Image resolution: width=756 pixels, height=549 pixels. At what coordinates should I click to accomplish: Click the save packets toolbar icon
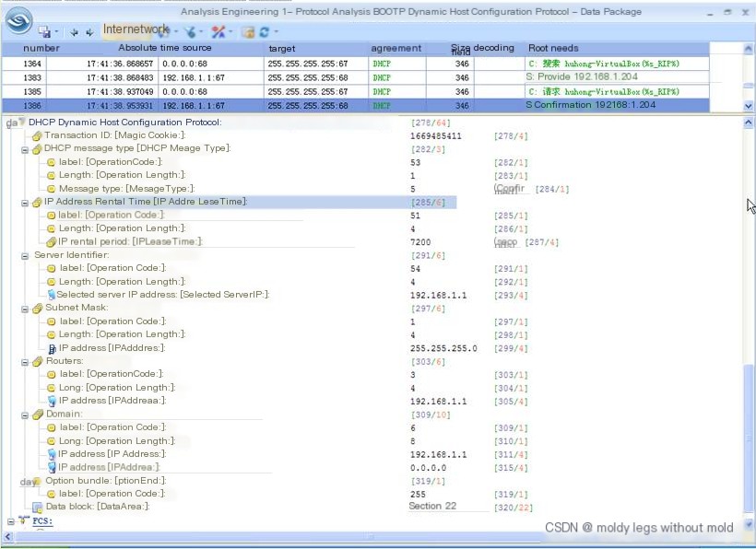(44, 32)
